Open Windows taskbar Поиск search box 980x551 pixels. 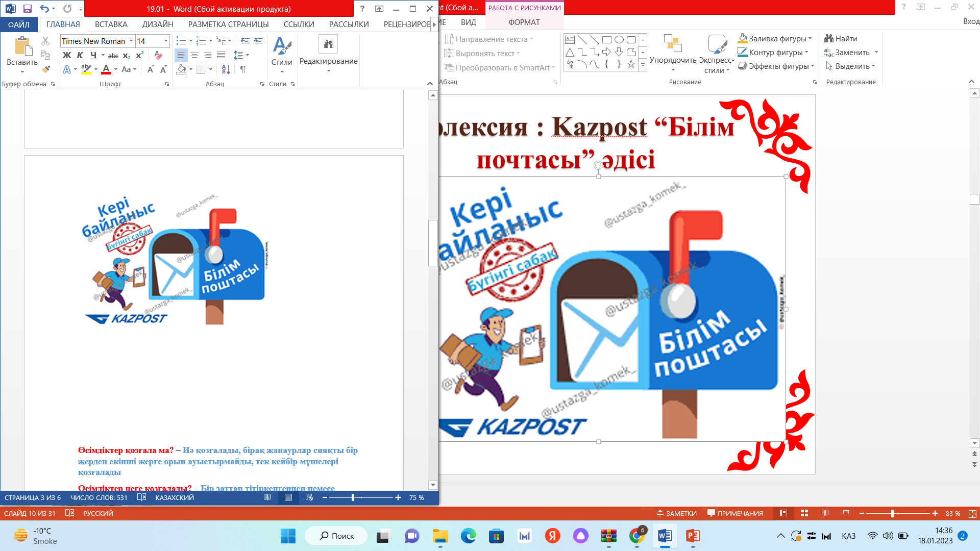337,536
